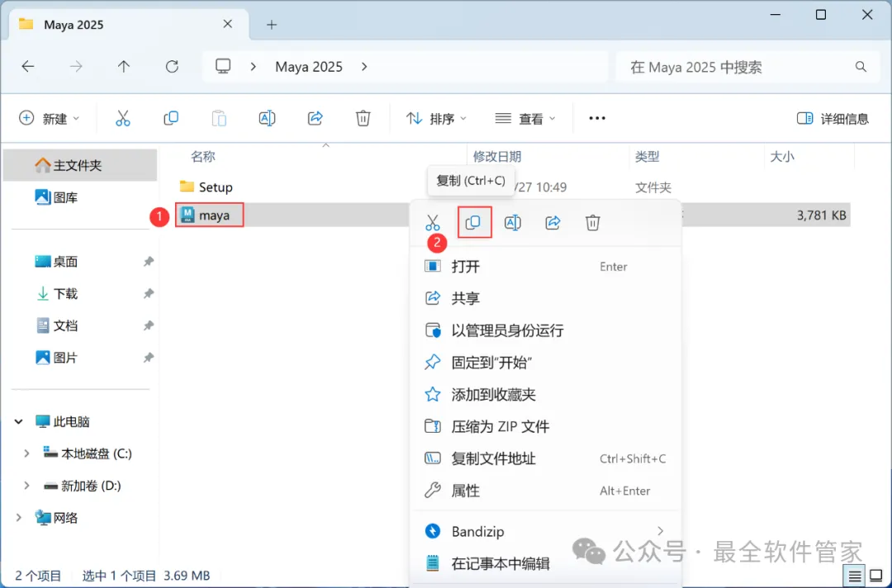Viewport: 892px width, 588px height.
Task: Unpin 下载 from quick access
Action: coord(149,293)
